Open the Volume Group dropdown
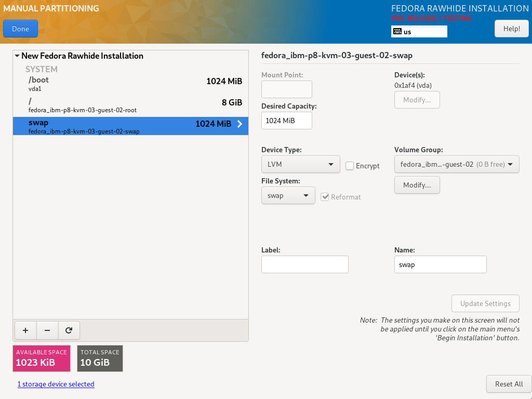This screenshot has width=532, height=399. click(x=457, y=164)
